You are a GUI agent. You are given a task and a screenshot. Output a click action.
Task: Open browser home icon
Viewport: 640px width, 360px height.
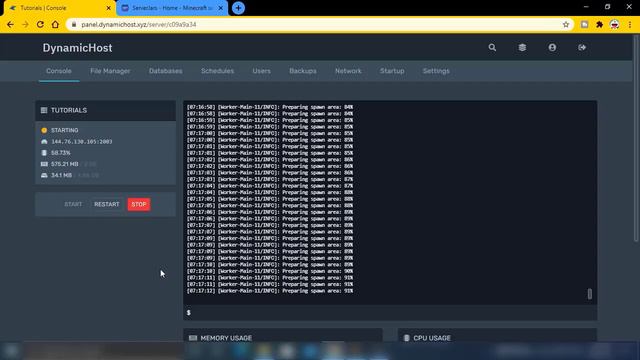pos(55,24)
